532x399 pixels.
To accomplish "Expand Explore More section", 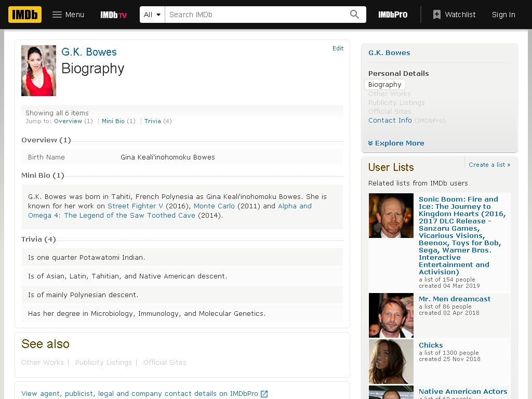I will [396, 143].
